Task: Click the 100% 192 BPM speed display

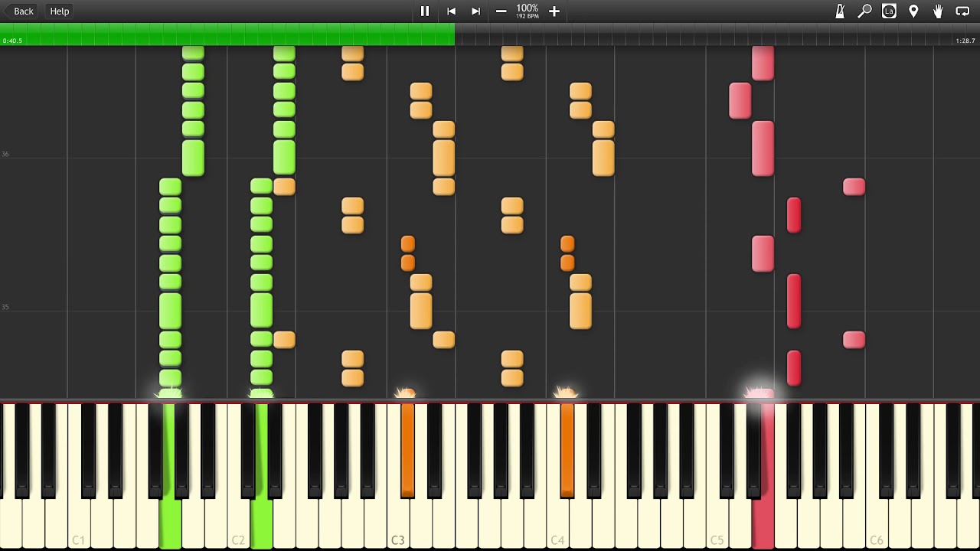Action: click(x=528, y=11)
